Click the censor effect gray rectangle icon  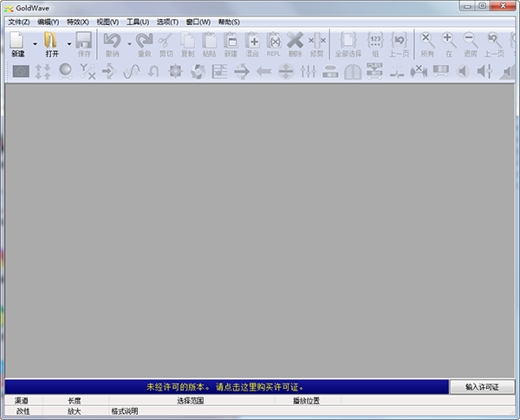(21, 71)
